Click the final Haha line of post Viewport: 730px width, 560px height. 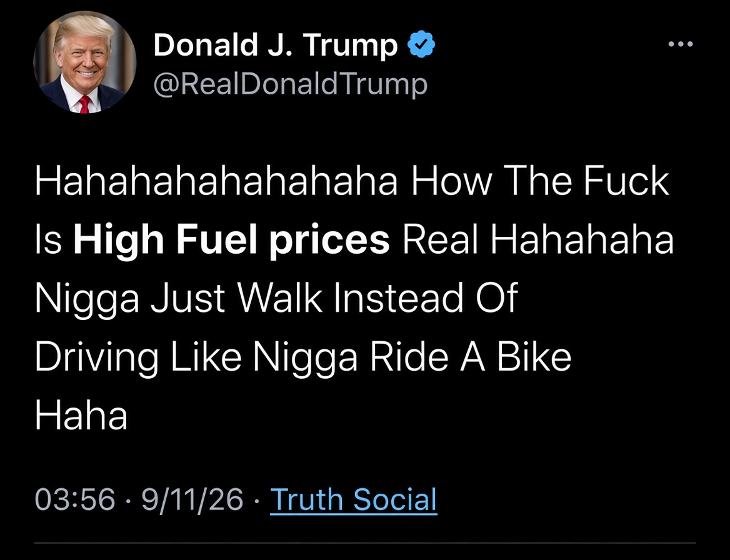[x=81, y=415]
